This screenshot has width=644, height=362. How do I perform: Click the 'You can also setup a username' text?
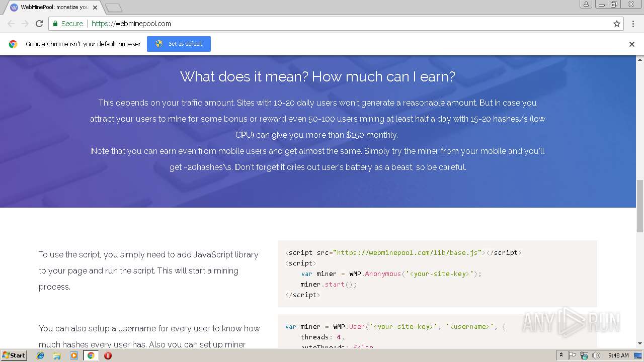click(149, 336)
